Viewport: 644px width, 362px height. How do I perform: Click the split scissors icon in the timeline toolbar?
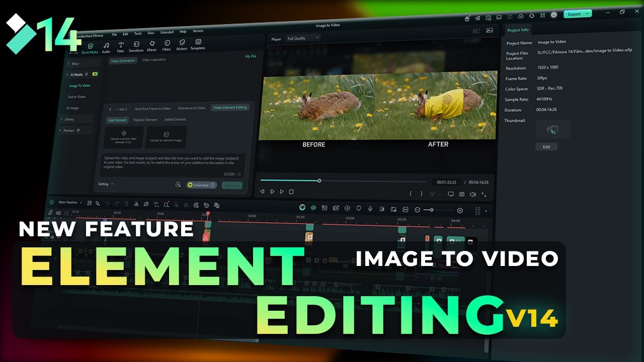(136, 204)
